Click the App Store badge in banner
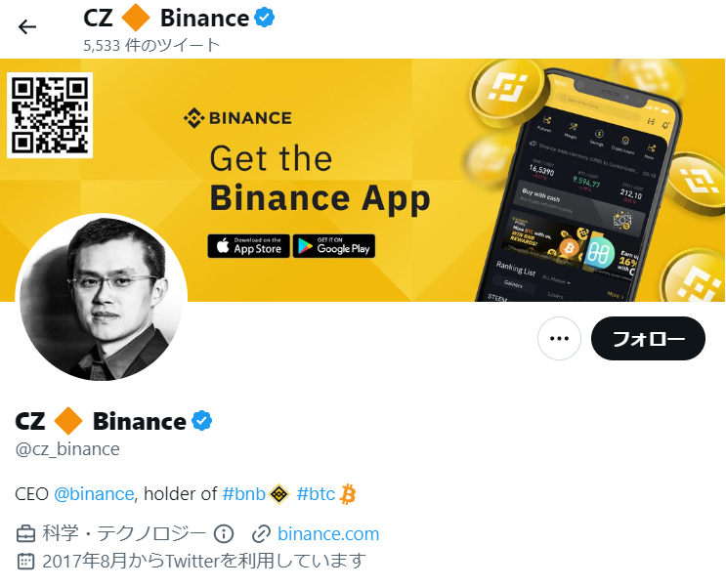Viewport: 726px width, 588px height. (x=248, y=246)
